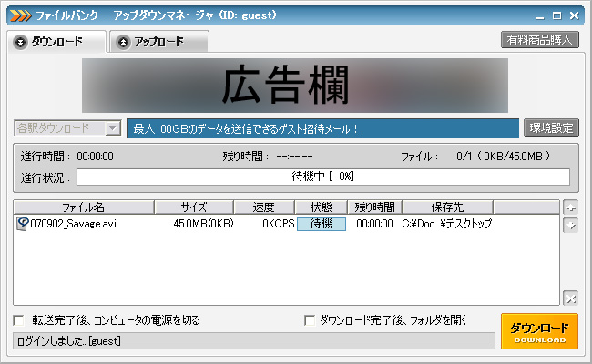
Task: Click the 広告欄 advertisement banner
Action: point(295,86)
